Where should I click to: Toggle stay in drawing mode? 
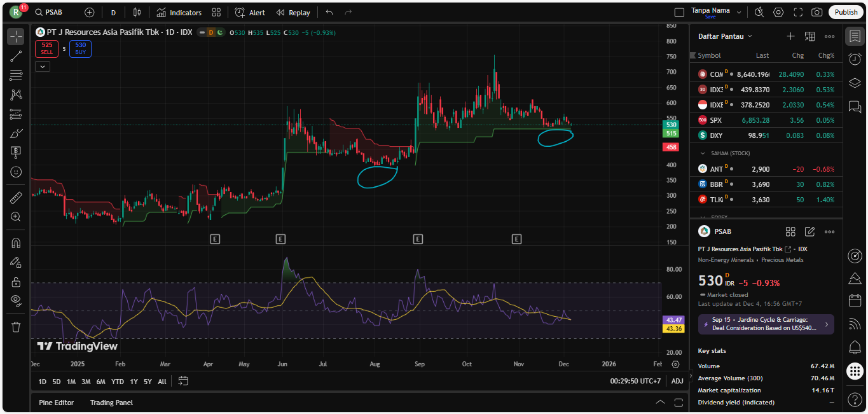click(x=16, y=262)
